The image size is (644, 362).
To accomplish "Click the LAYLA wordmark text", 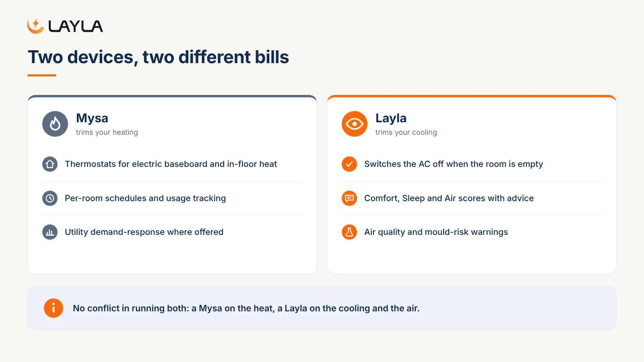I will [x=76, y=26].
